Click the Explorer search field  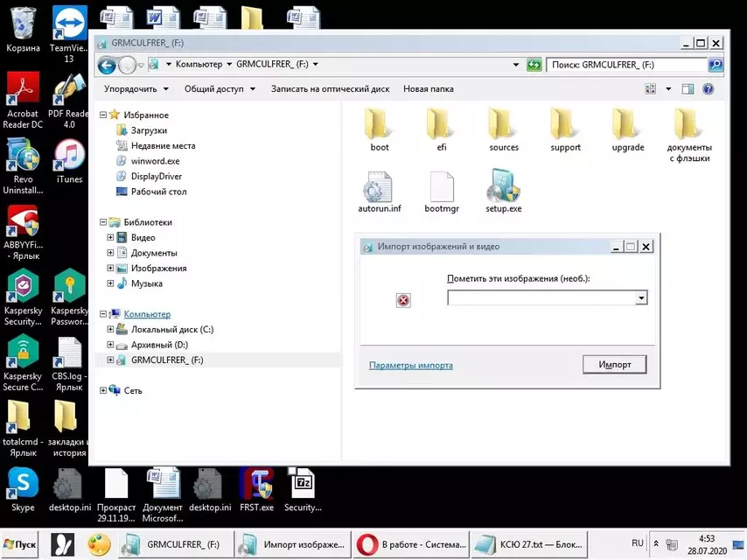[627, 65]
